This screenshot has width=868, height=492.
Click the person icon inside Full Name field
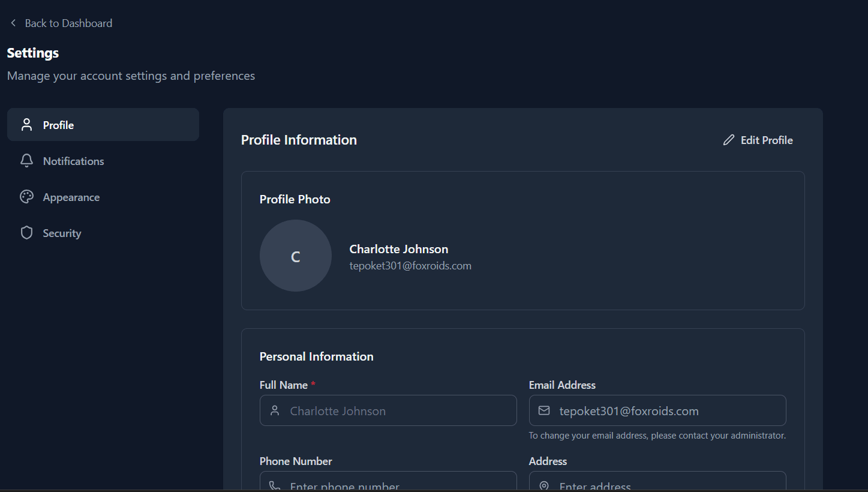point(275,410)
